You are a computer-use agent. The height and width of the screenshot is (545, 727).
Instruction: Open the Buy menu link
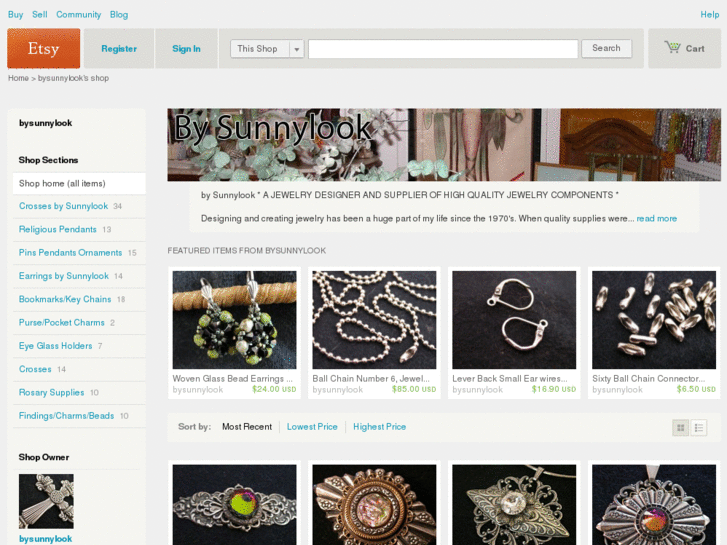(x=15, y=15)
